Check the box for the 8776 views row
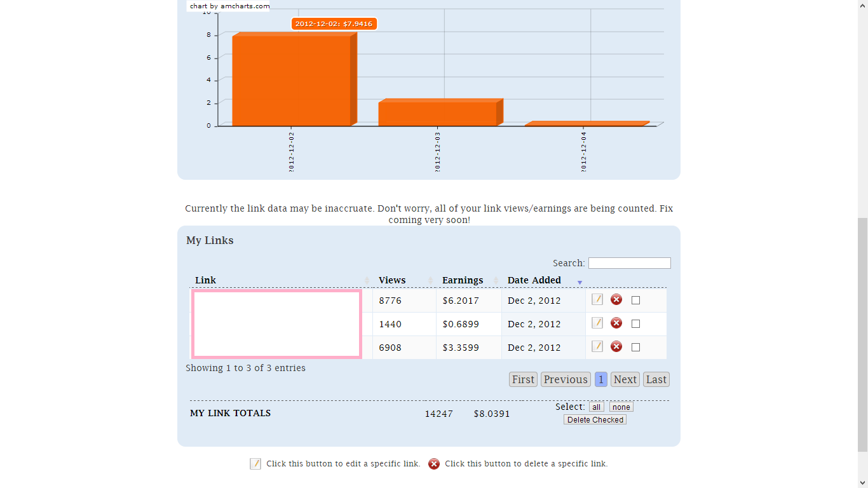Screen dimensions: 868x488 coord(636,301)
